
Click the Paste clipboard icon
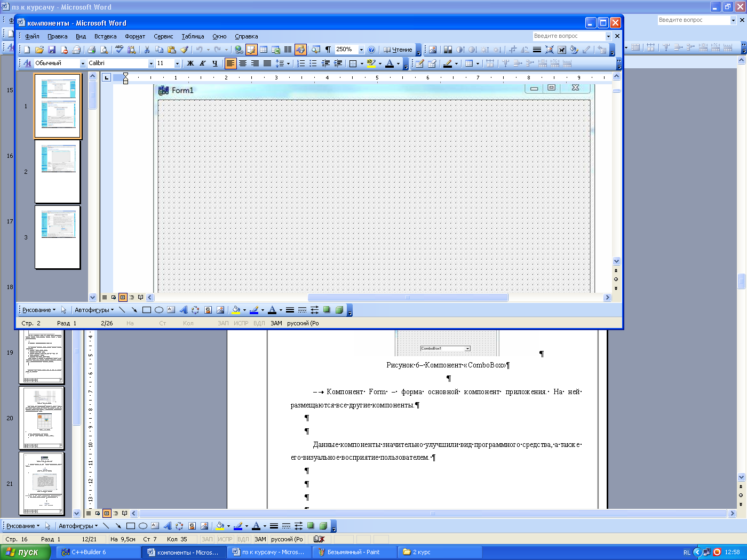click(x=171, y=50)
